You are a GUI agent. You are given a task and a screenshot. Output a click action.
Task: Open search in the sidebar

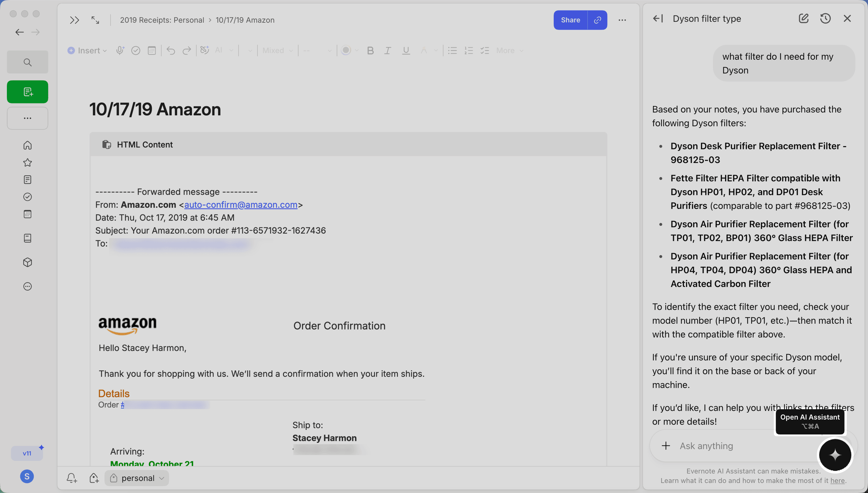coord(27,62)
